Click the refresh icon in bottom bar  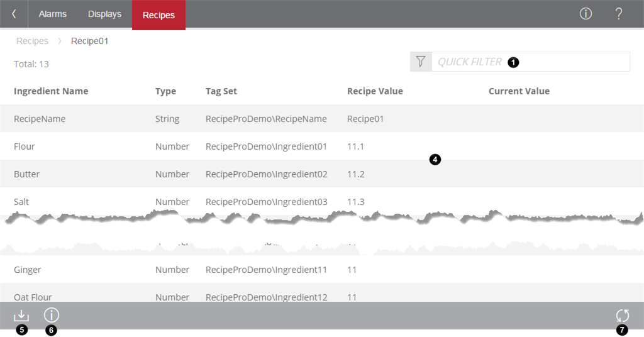pyautogui.click(x=622, y=316)
